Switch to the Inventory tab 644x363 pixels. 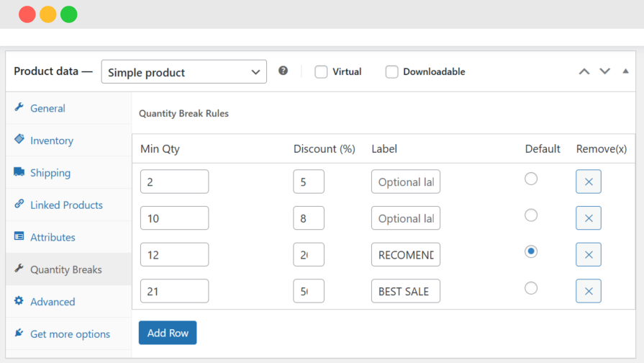click(x=51, y=140)
